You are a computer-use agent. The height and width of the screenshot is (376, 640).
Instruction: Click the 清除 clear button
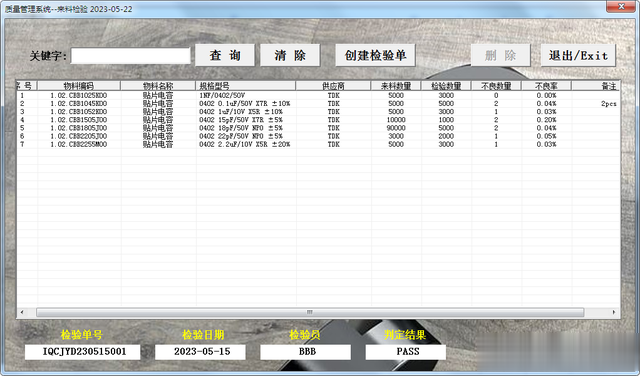290,55
